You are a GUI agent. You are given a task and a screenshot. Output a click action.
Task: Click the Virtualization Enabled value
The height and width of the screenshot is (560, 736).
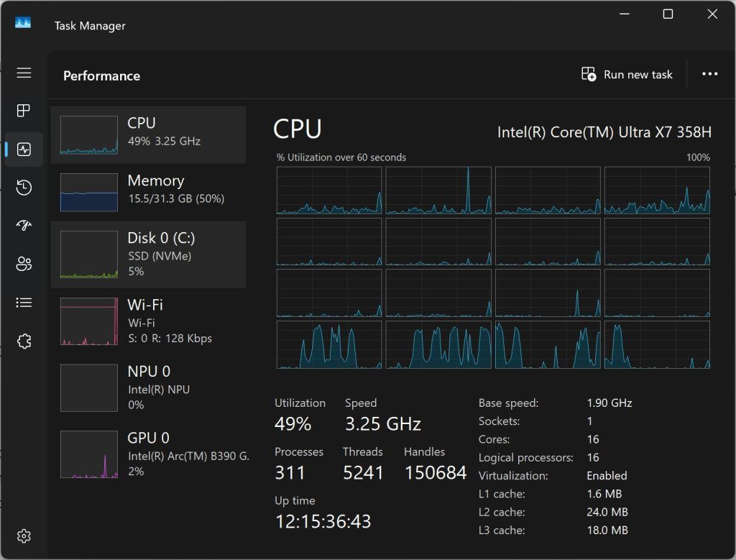pos(607,475)
